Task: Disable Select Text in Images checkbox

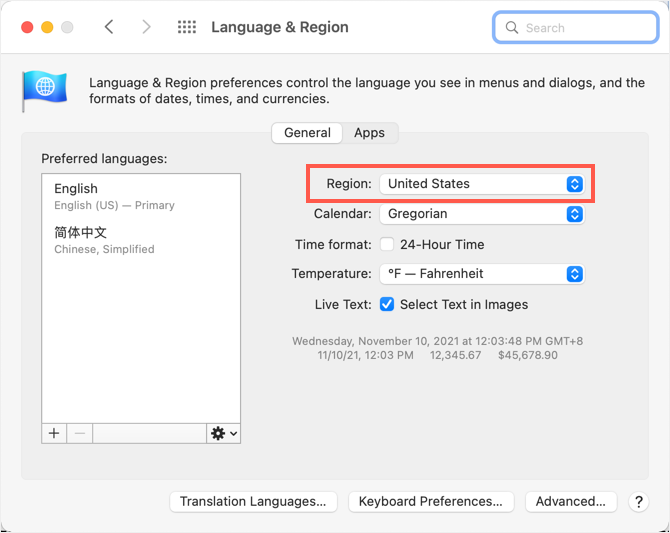Action: (387, 304)
